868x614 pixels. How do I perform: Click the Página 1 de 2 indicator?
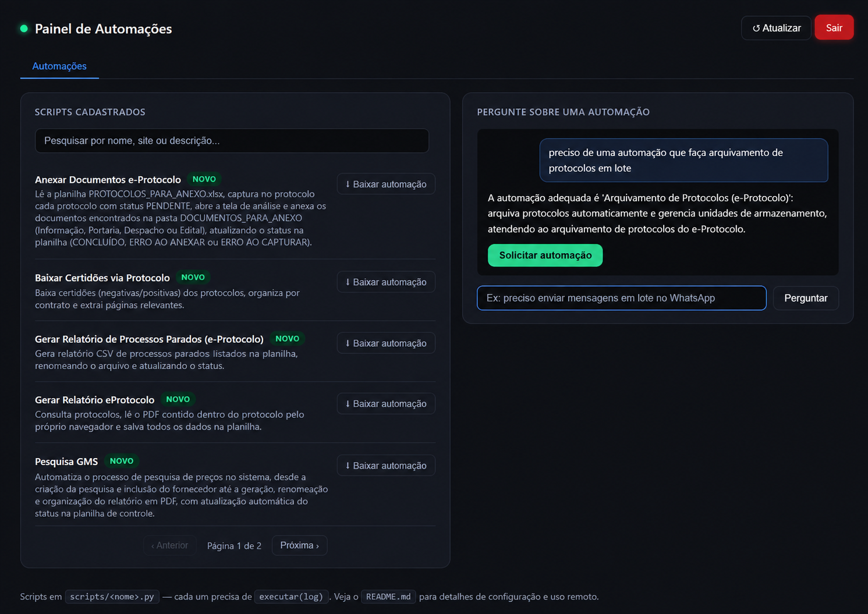pos(234,546)
